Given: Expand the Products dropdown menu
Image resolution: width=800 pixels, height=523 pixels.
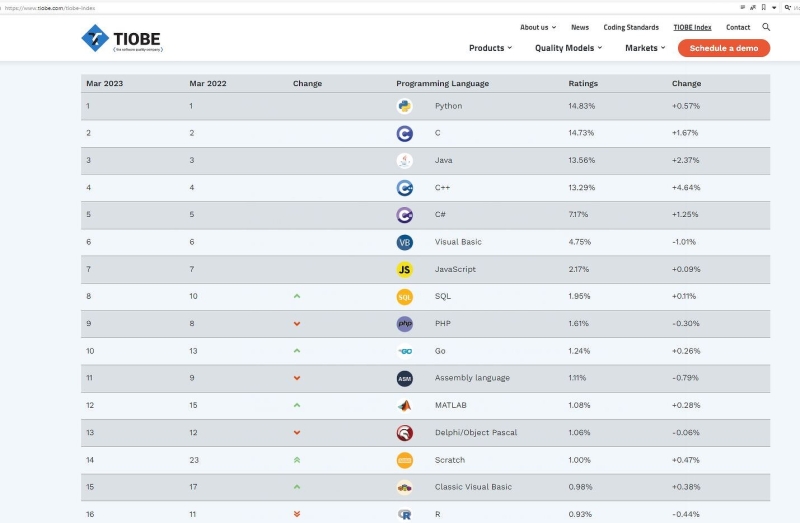Looking at the screenshot, I should [x=490, y=48].
